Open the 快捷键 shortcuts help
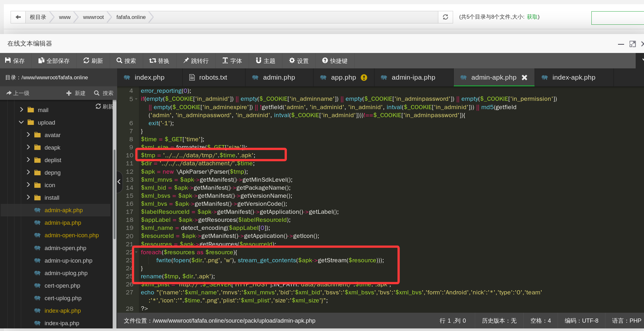Viewport: 644px width, 331px height. point(335,61)
